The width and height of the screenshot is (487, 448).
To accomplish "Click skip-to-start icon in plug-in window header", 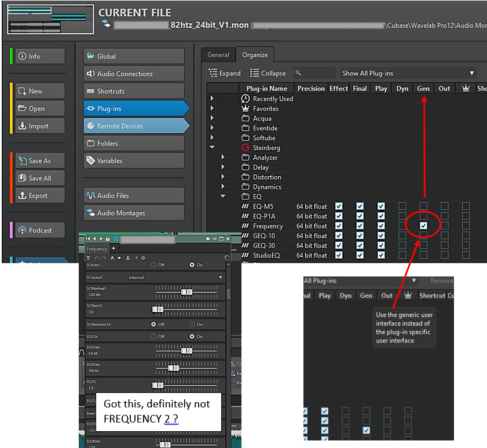I will tap(88, 239).
